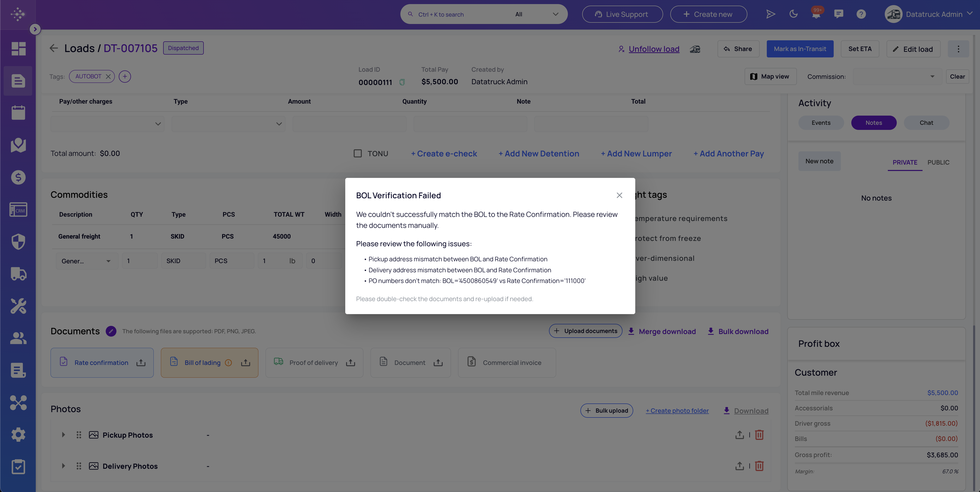Expand the Pickup Photos section
Screen dimensions: 980x492
tap(63, 435)
